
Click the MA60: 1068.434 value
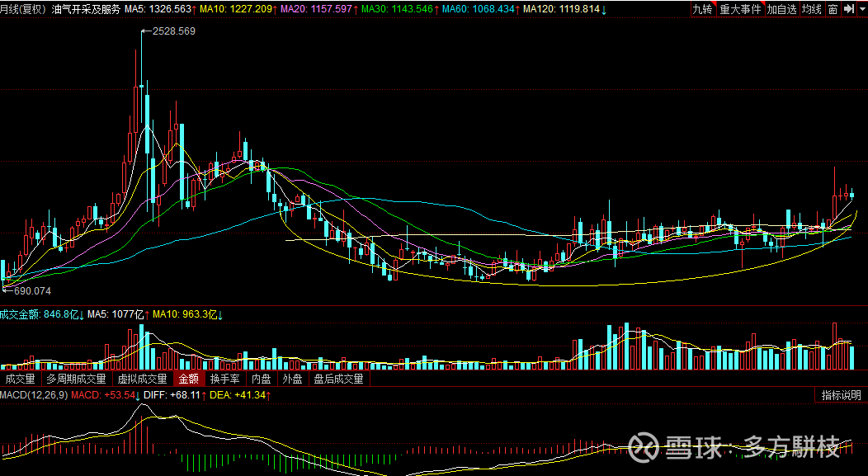point(480,9)
